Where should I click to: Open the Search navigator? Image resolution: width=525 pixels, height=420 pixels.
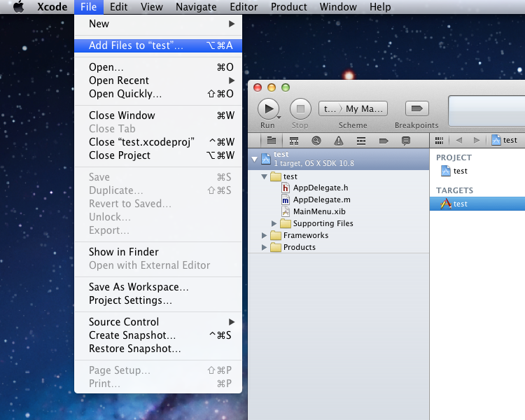coord(316,141)
